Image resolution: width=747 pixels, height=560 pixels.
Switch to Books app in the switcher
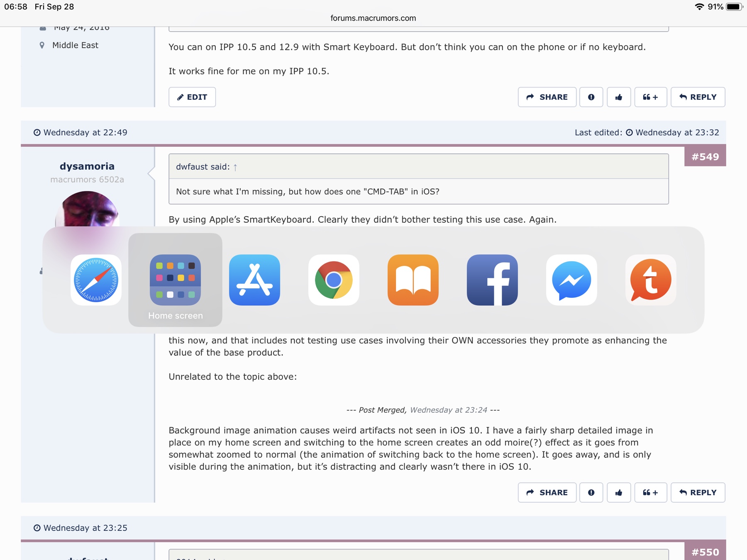(413, 280)
